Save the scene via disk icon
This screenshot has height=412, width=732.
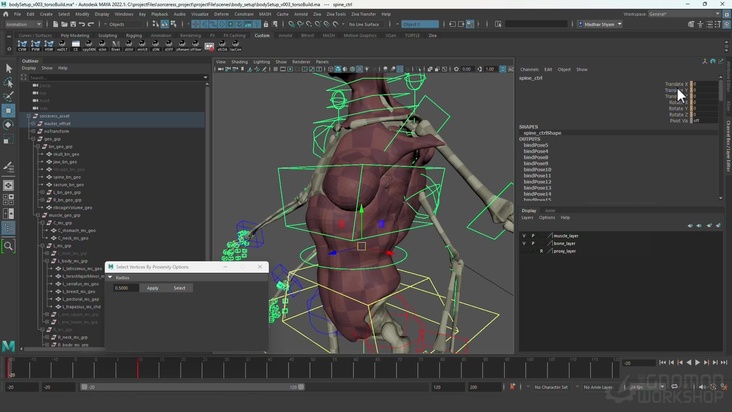click(x=73, y=24)
